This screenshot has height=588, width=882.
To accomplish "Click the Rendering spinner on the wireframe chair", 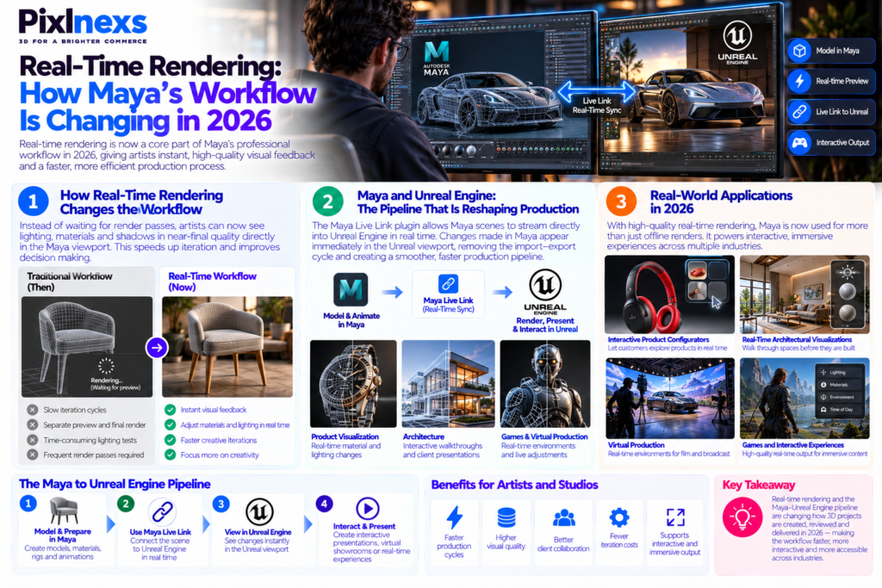I will tap(106, 366).
